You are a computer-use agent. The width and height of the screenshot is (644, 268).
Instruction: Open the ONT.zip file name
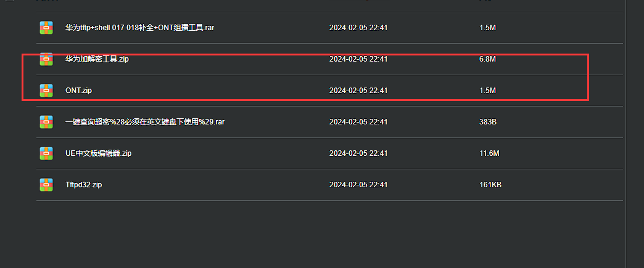click(78, 91)
